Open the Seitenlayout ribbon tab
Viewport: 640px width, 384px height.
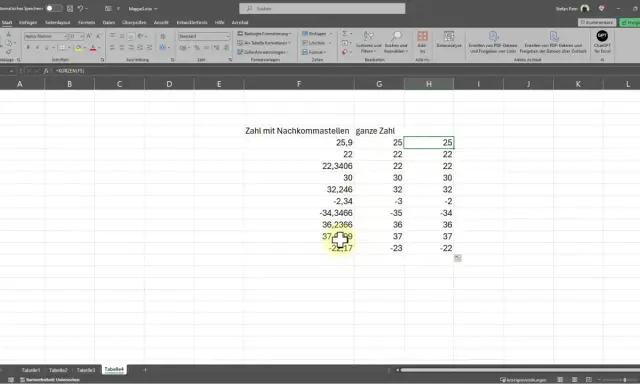pyautogui.click(x=58, y=22)
